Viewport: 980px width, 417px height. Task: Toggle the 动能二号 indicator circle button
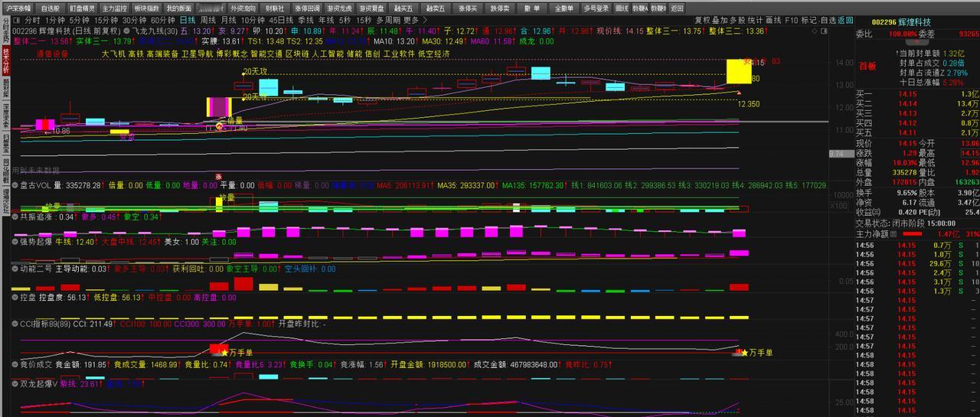coord(15,269)
